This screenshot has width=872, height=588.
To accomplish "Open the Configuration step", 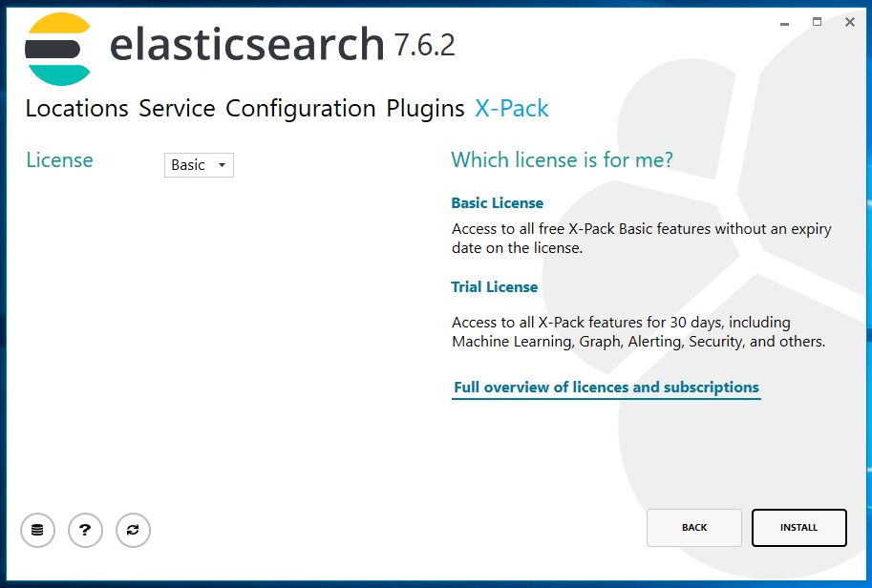I will pos(300,109).
